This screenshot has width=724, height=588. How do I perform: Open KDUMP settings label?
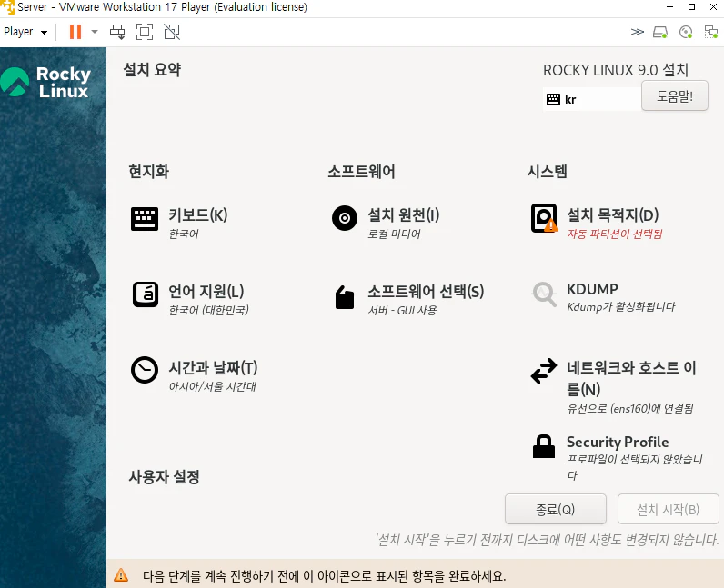[x=592, y=289]
